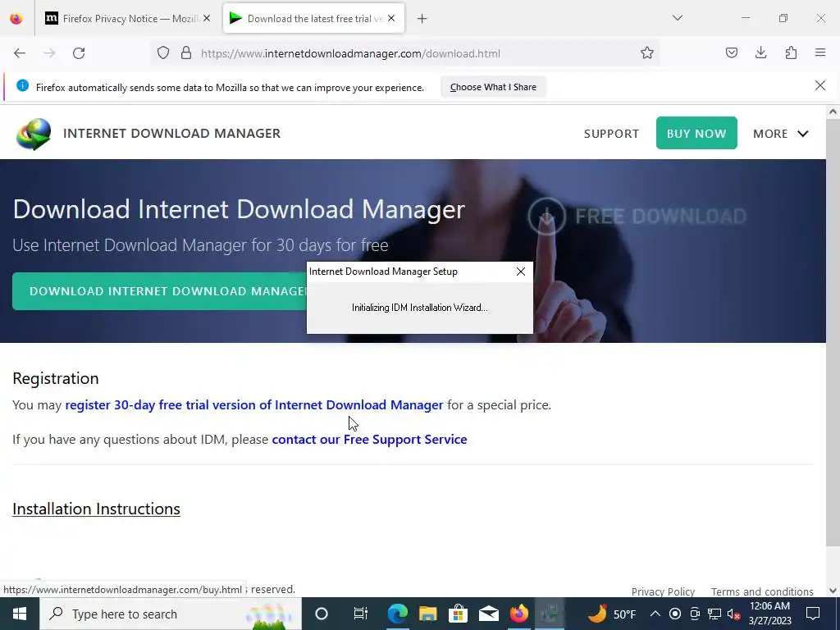Open a new tab with plus button
Viewport: 840px width, 630px height.
click(x=422, y=19)
